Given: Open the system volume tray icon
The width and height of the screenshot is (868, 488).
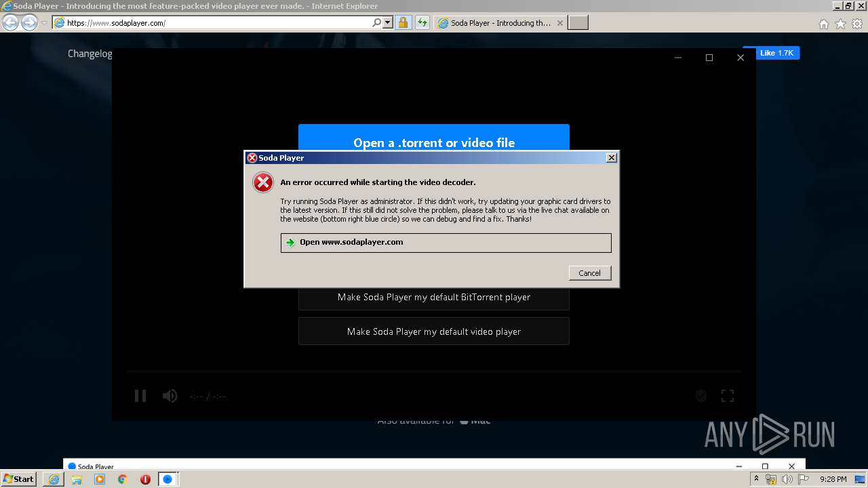Looking at the screenshot, I should click(787, 479).
